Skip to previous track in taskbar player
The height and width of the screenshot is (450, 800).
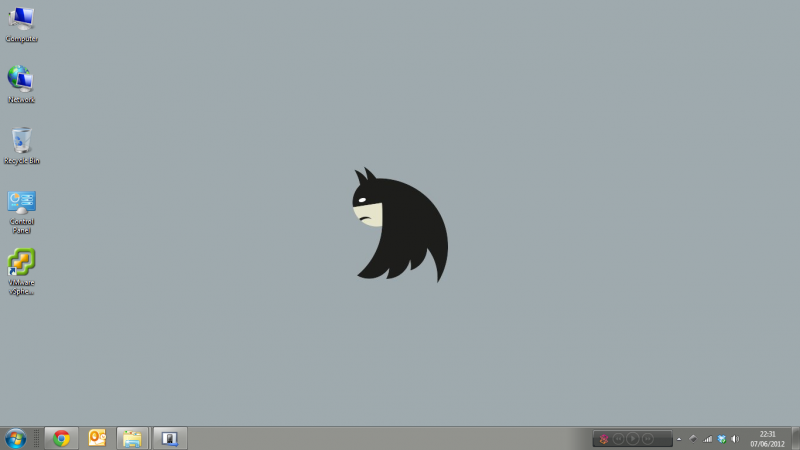click(x=618, y=439)
